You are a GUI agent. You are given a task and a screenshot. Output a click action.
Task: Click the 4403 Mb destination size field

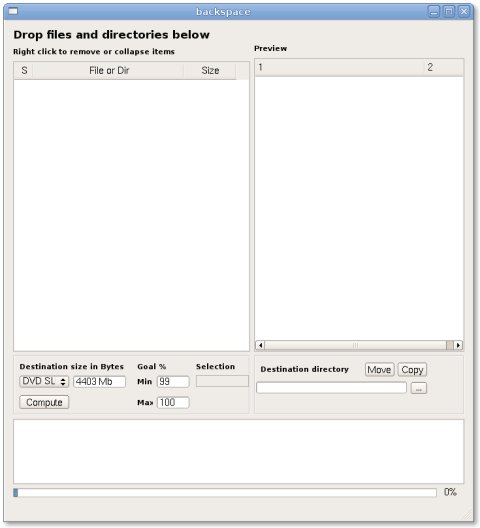(x=99, y=382)
